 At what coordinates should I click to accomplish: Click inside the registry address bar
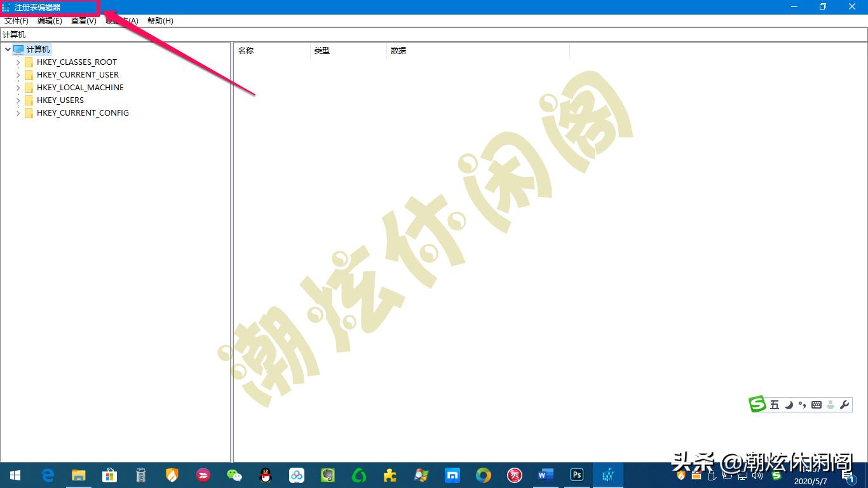[x=127, y=34]
